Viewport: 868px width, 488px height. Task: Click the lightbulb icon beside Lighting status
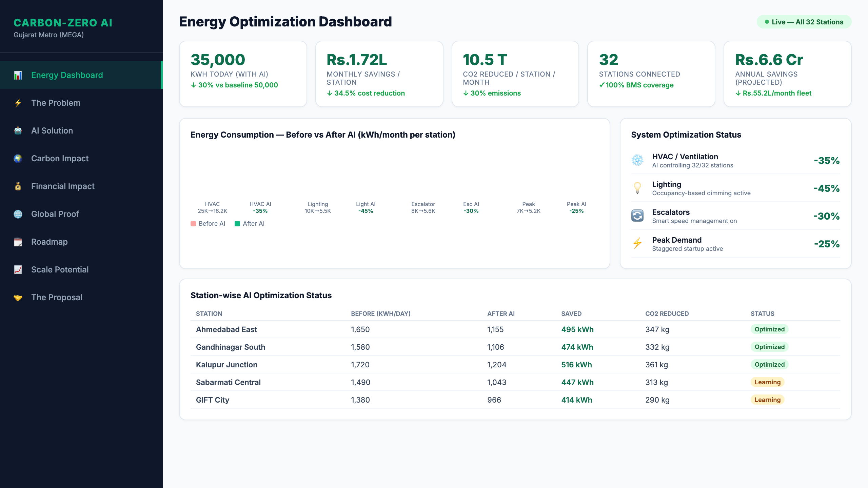pos(638,188)
